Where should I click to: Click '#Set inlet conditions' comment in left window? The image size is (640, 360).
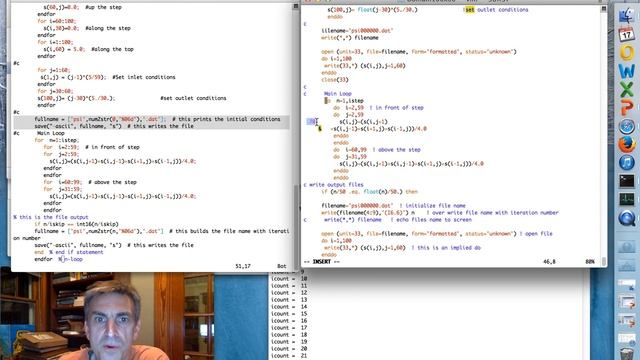coord(144,77)
